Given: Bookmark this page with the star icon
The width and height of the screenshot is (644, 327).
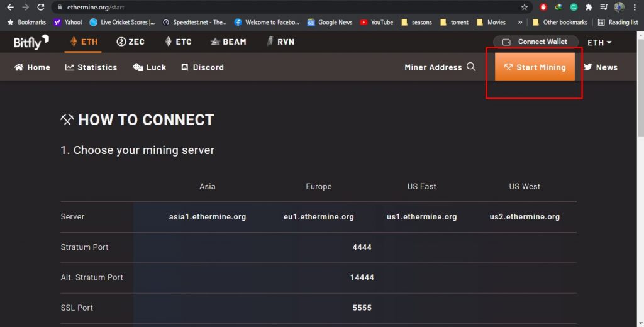Looking at the screenshot, I should coord(524,7).
